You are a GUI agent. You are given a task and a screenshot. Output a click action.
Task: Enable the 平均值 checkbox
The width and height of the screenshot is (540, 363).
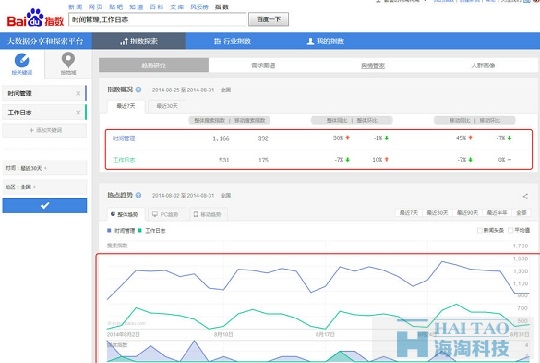(510, 230)
